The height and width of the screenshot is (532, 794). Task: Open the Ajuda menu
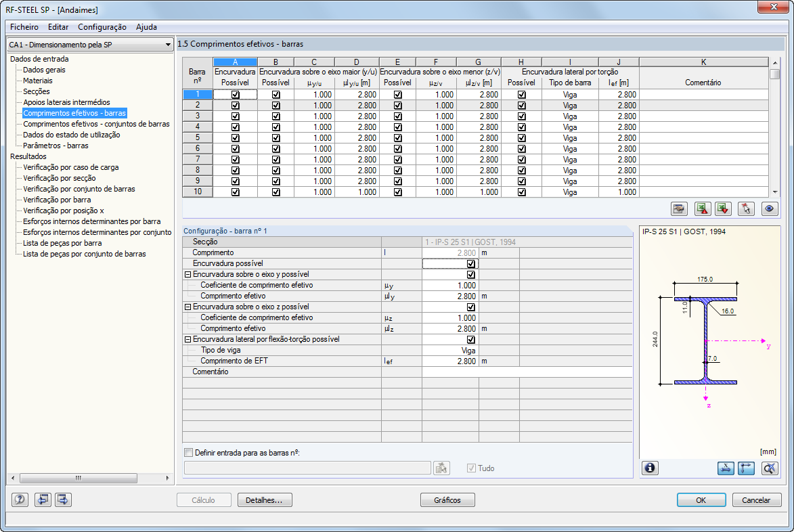(146, 27)
